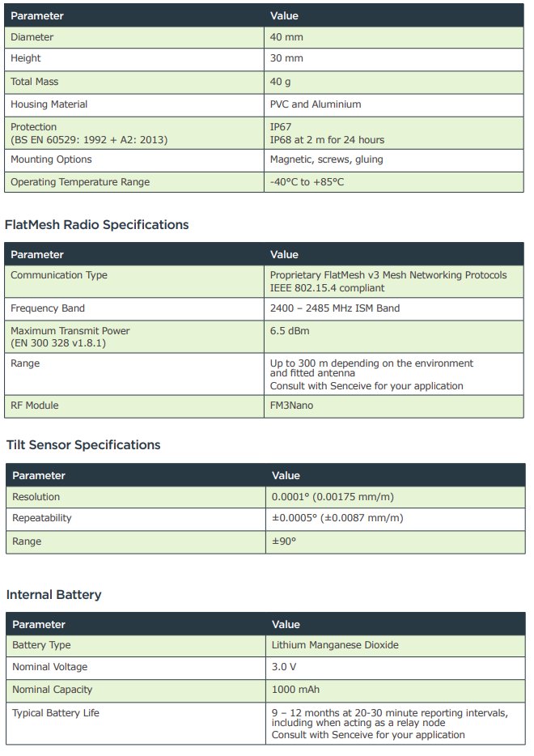
Task: Click the IP67 protection value
Action: point(282,127)
